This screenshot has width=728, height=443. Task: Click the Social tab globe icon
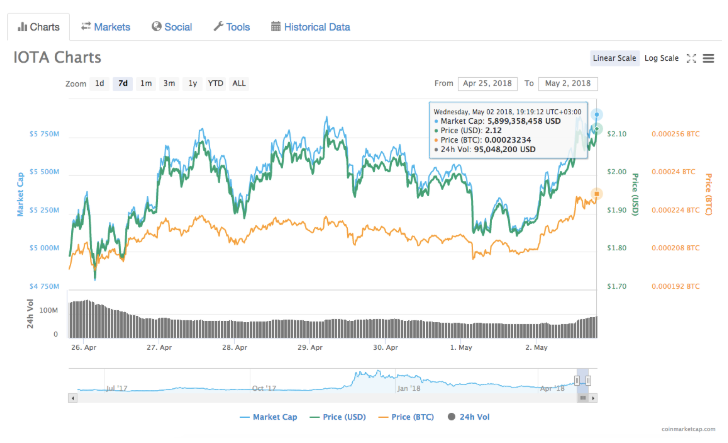[x=156, y=26]
